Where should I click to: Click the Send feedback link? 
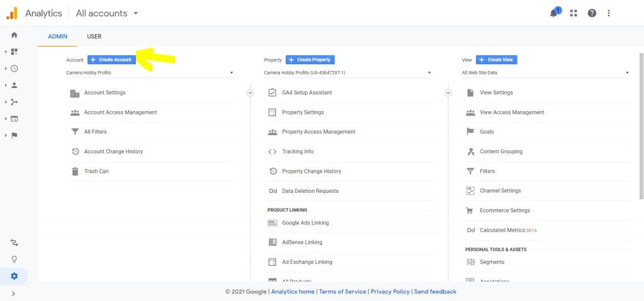(435, 292)
